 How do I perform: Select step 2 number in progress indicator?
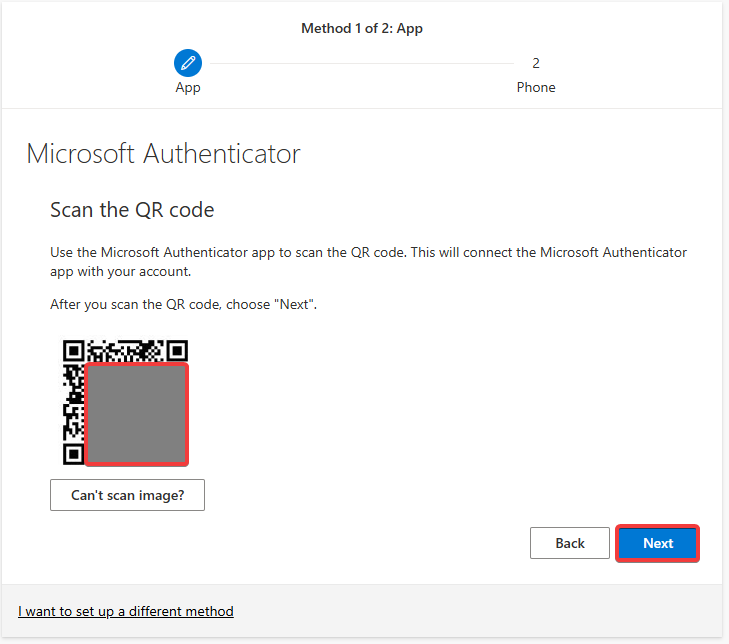pyautogui.click(x=536, y=63)
